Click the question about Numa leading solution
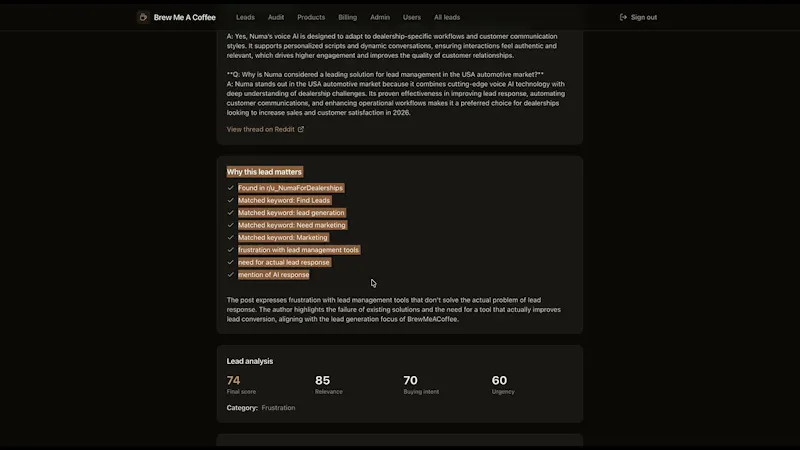 point(385,74)
